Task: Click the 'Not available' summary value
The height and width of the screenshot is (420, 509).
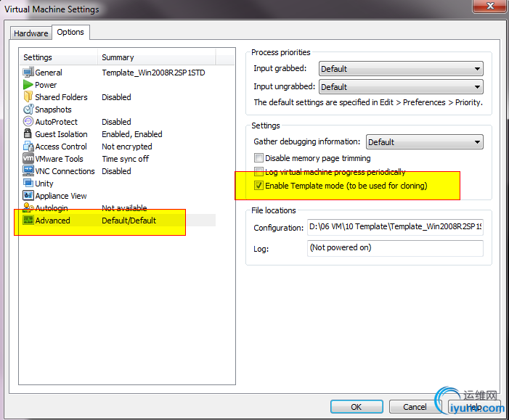Action: coord(124,208)
